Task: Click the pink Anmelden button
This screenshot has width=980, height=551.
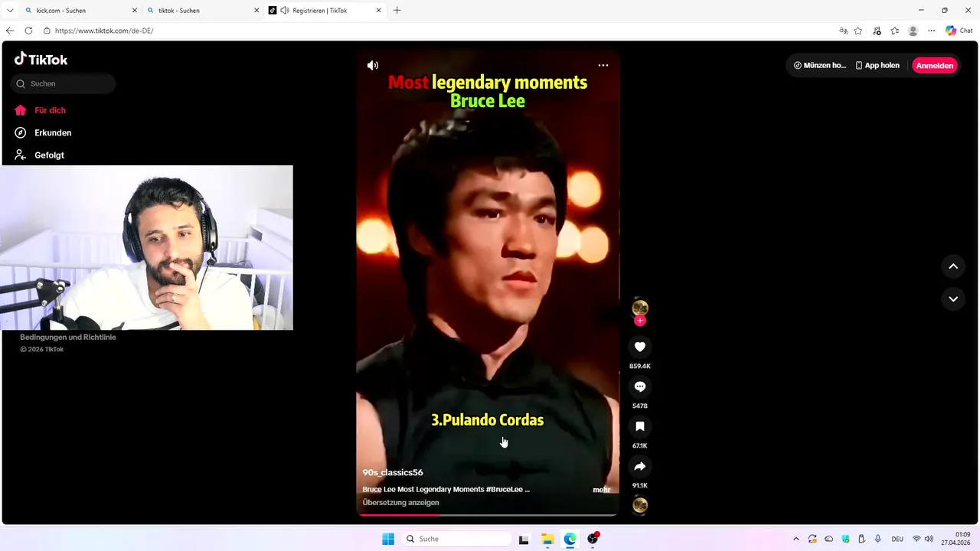Action: coord(935,66)
